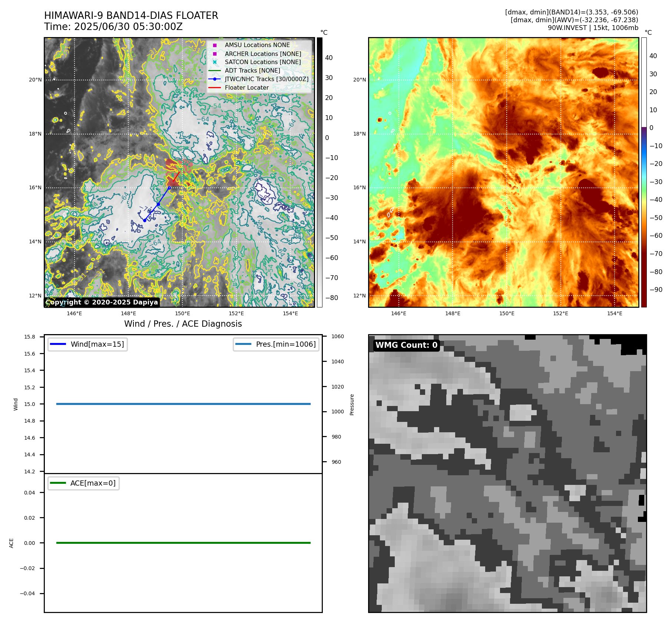The height and width of the screenshot is (626, 672).
Task: Click the JTWC track endpoint near 16°N
Action: (x=169, y=188)
